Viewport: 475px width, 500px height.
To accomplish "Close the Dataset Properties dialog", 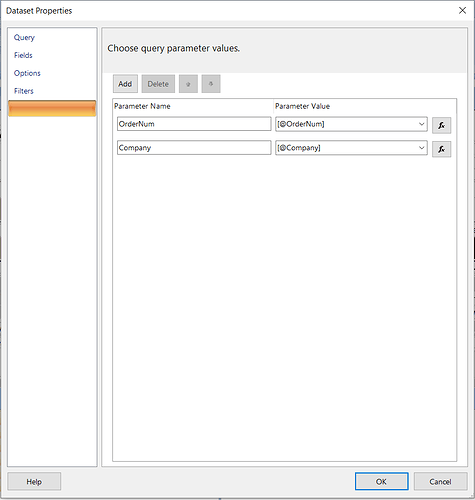I will pyautogui.click(x=462, y=10).
